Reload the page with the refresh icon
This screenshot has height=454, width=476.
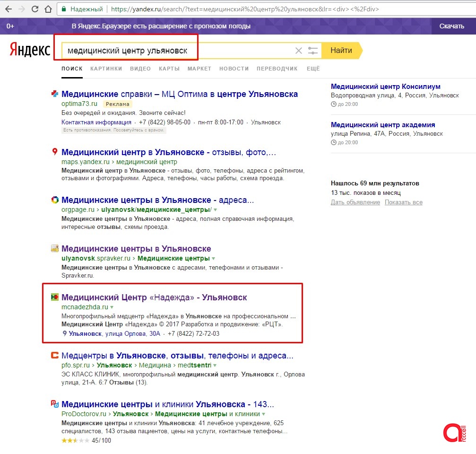[x=35, y=9]
